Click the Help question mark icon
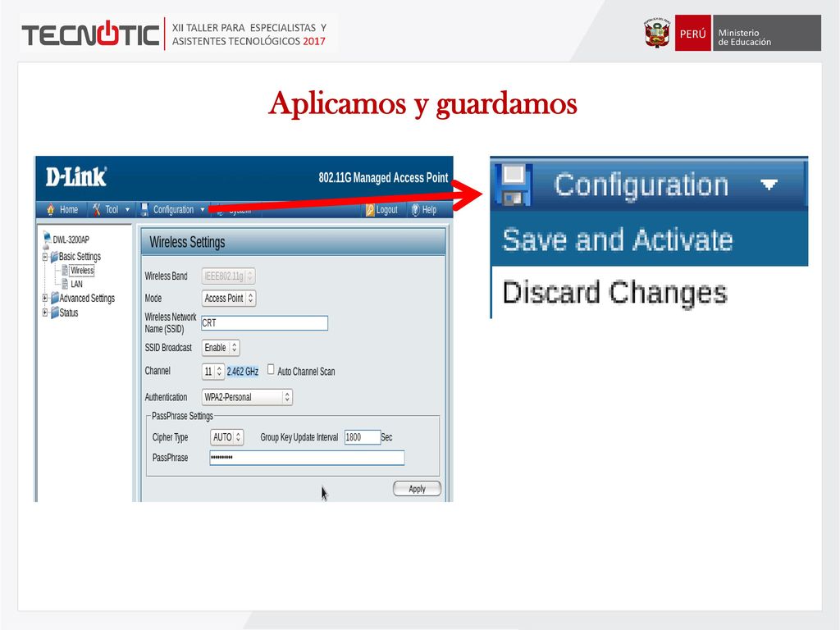The width and height of the screenshot is (840, 630). [415, 209]
